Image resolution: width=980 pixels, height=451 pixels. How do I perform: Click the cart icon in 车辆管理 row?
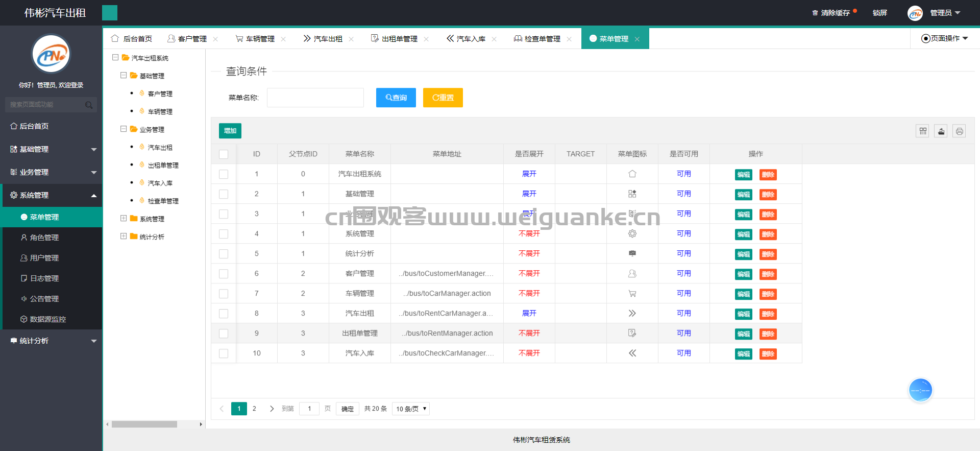pyautogui.click(x=632, y=294)
